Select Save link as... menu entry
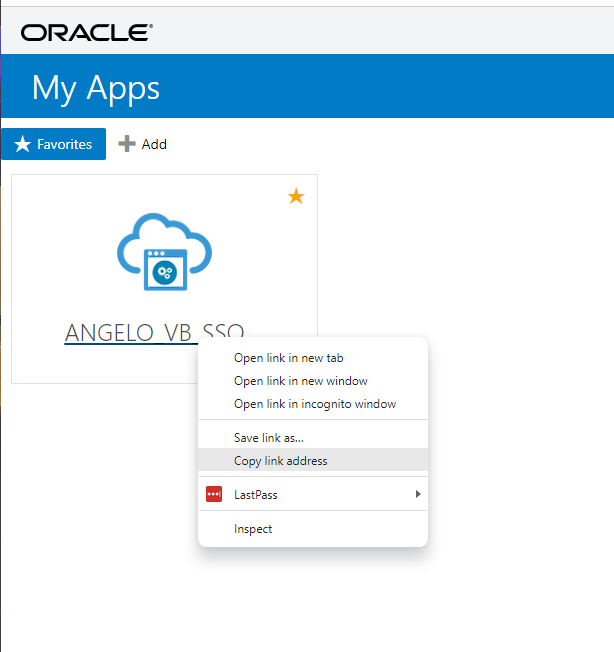This screenshot has width=614, height=652. (x=313, y=437)
